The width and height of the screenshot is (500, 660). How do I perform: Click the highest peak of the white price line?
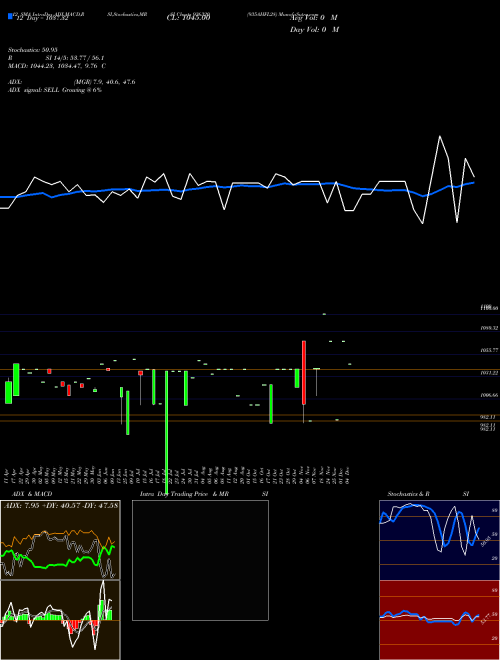point(440,136)
